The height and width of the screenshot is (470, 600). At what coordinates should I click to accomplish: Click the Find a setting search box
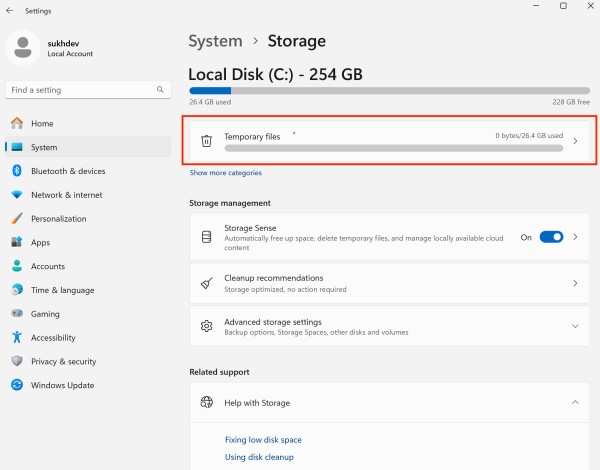(x=80, y=90)
